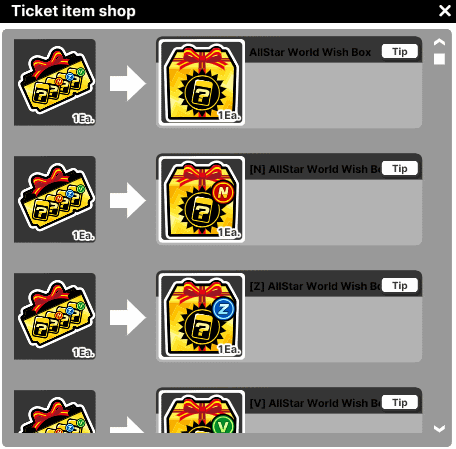Click the exchange arrow for the [Z] box
Image resolution: width=456 pixels, height=449 pixels.
click(x=128, y=317)
